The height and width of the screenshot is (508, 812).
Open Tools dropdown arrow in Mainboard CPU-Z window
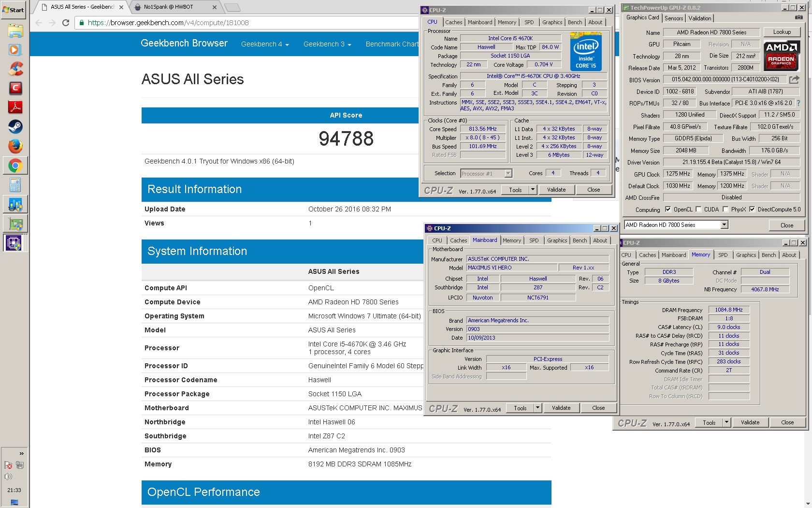tap(537, 408)
